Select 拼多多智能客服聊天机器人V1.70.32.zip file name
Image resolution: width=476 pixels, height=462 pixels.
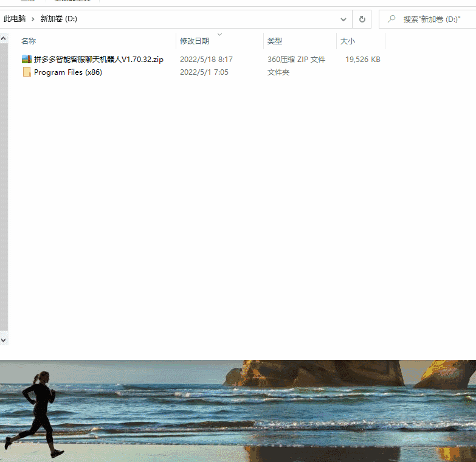tap(98, 59)
